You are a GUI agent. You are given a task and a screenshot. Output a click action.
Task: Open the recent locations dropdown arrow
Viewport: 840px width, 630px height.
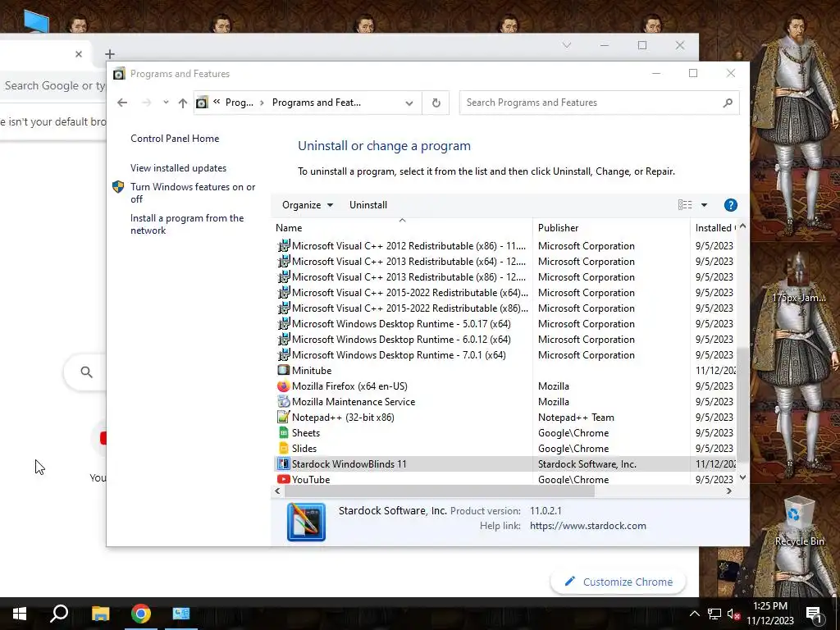click(x=166, y=103)
